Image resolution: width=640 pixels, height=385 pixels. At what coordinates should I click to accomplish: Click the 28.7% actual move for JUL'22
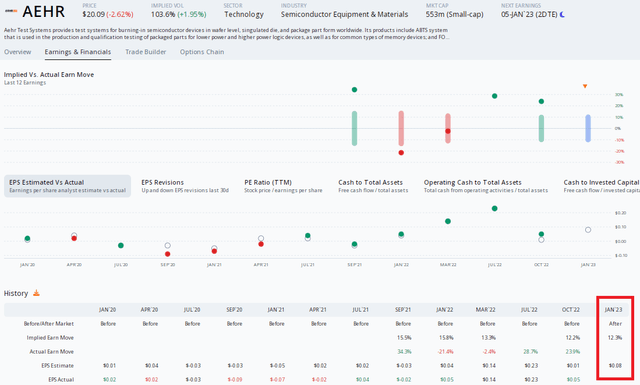tap(531, 352)
